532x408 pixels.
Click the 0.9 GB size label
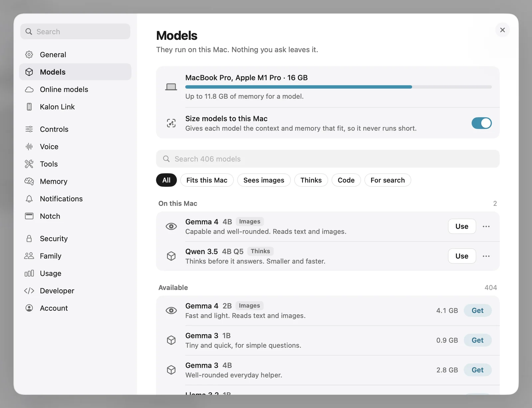(x=447, y=340)
